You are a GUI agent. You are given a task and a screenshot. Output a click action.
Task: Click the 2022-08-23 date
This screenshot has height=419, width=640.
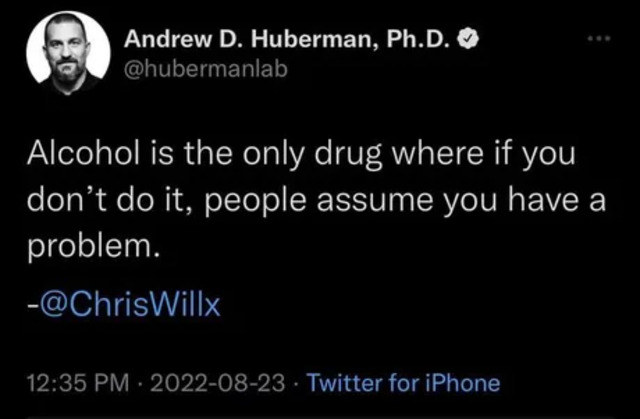[x=218, y=383]
